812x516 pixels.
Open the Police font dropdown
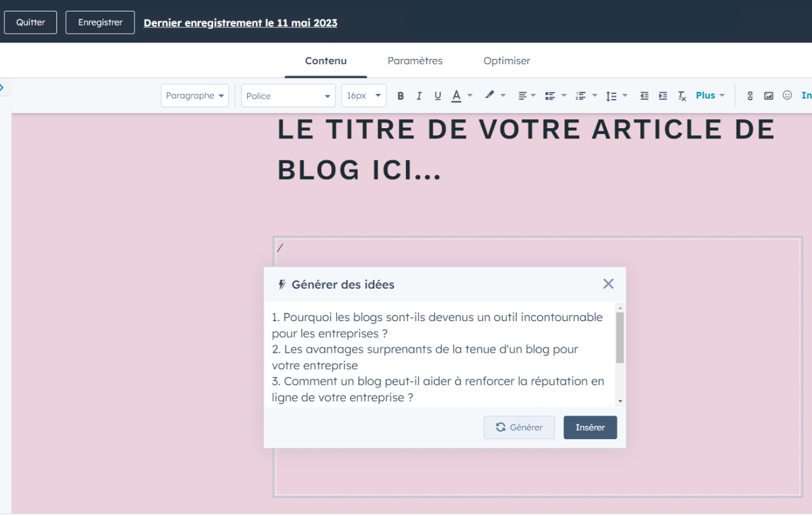(288, 96)
